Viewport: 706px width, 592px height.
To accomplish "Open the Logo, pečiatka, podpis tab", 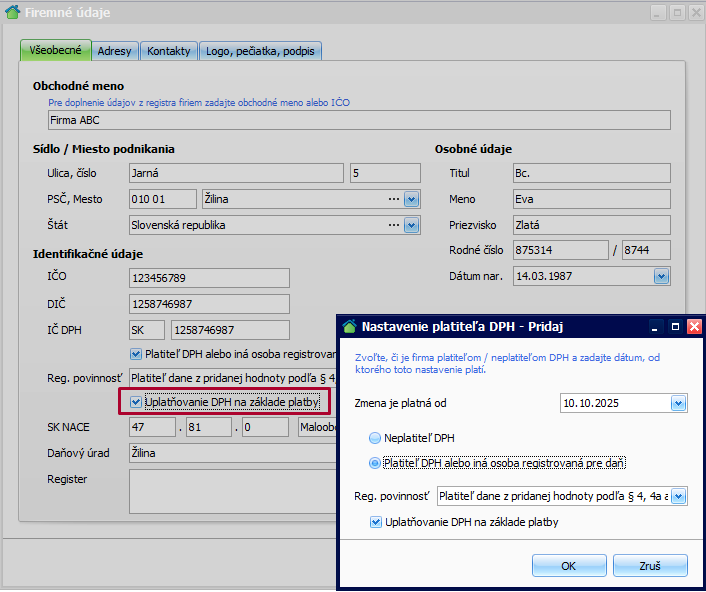I will 261,51.
